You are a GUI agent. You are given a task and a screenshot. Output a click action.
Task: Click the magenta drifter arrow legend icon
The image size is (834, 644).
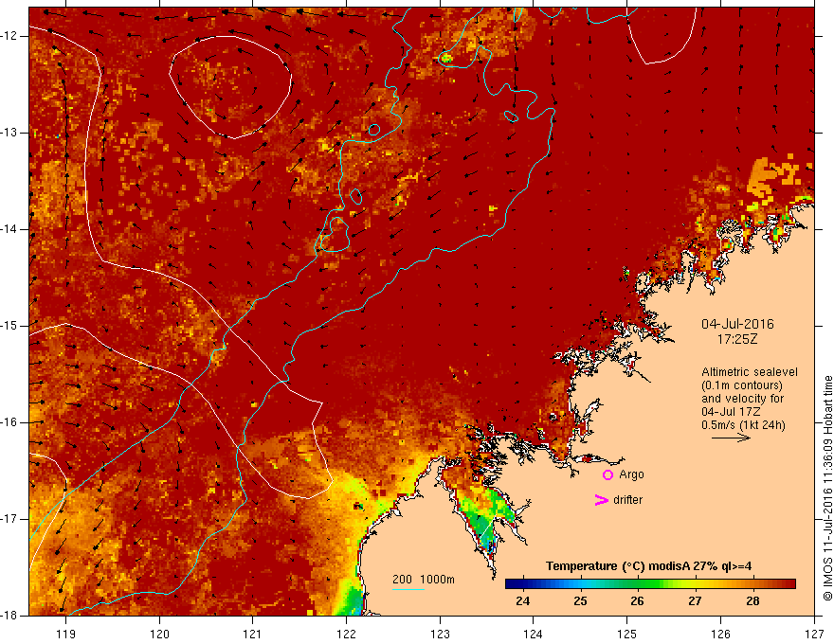click(601, 500)
